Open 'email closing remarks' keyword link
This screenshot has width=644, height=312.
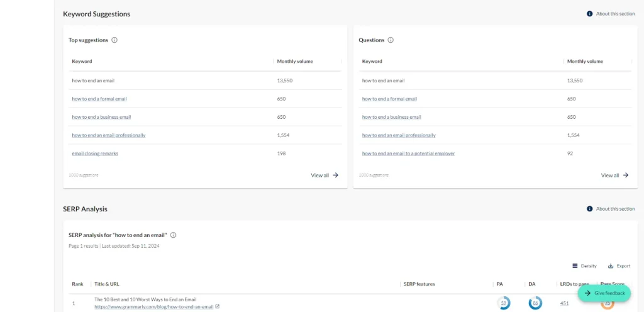point(95,153)
